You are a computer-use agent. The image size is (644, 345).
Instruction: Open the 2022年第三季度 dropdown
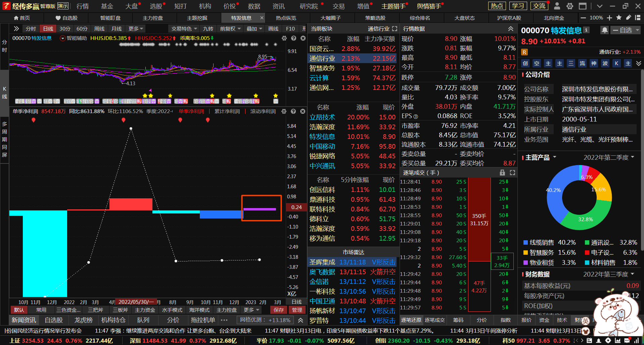[608, 274]
